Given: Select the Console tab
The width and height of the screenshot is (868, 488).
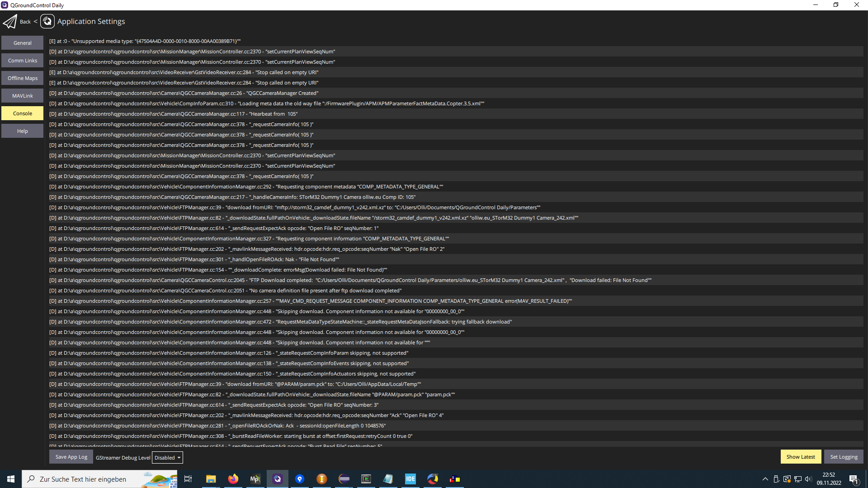Looking at the screenshot, I should (x=23, y=113).
